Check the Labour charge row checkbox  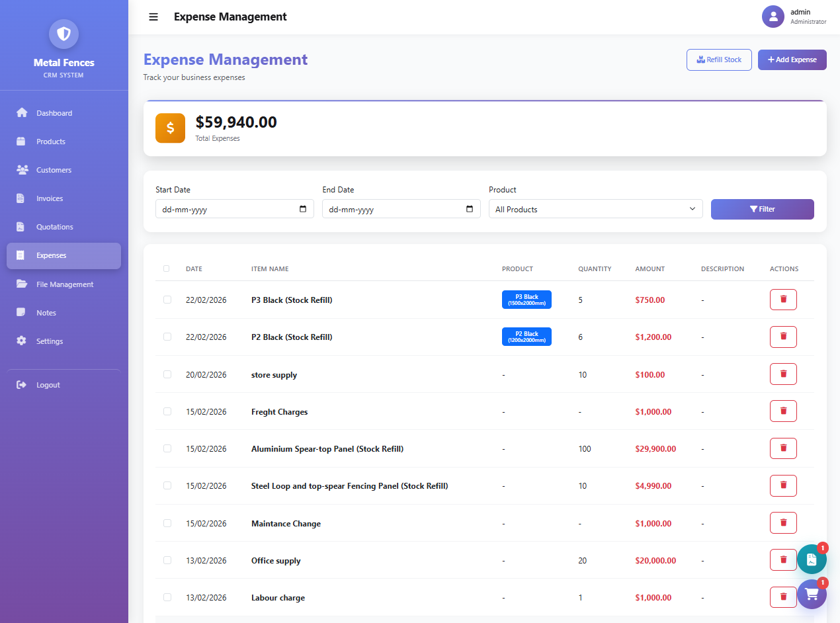tap(167, 597)
